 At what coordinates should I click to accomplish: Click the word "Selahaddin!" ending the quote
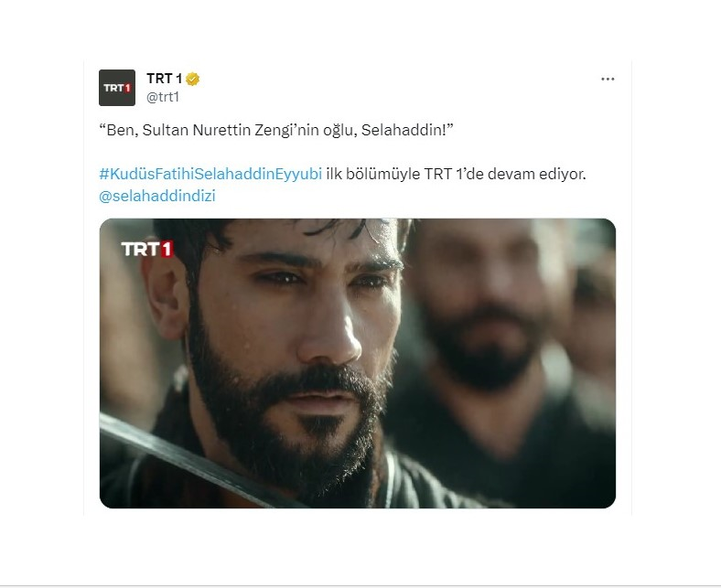tap(407, 130)
